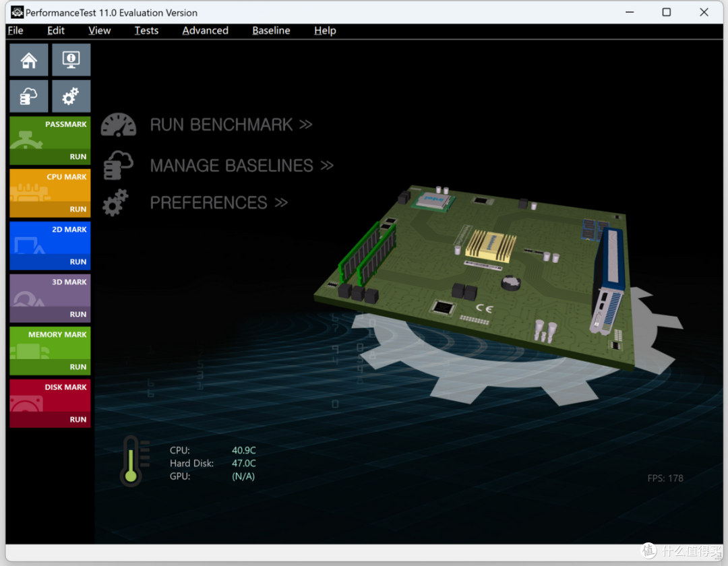Click the CPU temperature value 40.9C
Screen dimensions: 728x566
pos(244,451)
